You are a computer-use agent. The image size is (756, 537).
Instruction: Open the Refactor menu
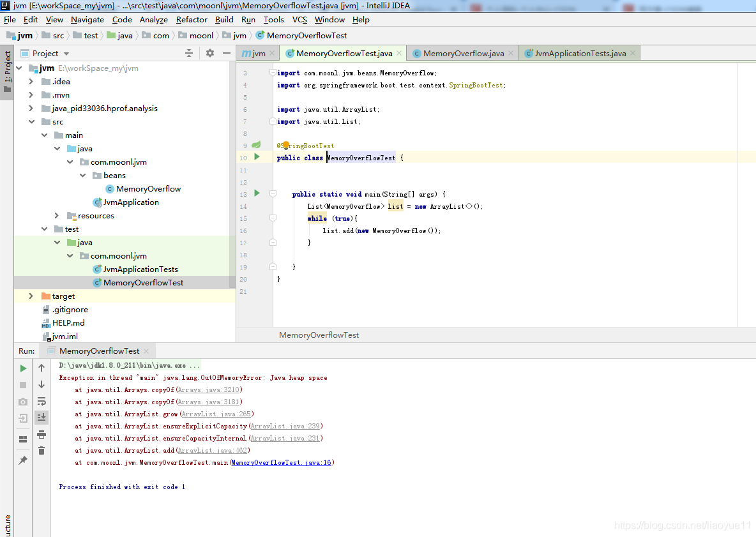click(192, 20)
